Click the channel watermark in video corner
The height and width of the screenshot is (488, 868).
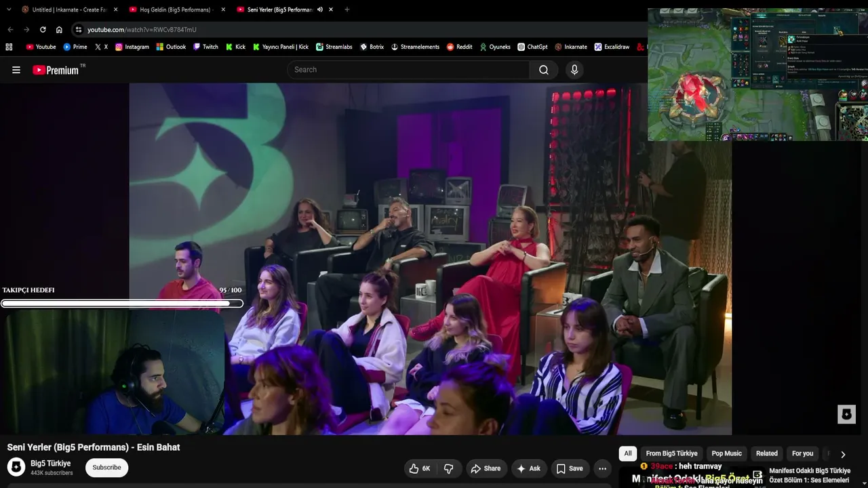click(x=846, y=414)
